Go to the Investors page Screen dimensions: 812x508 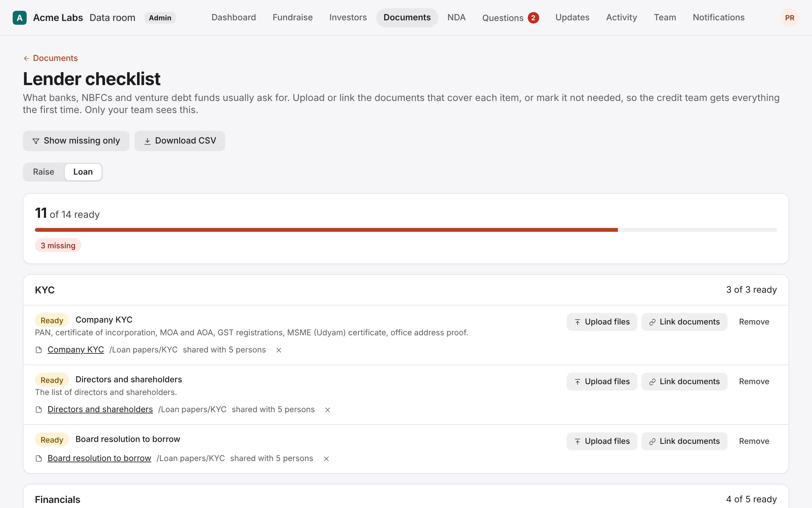348,17
